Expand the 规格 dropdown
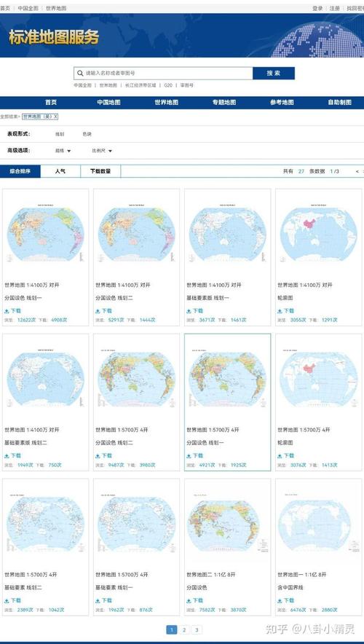The height and width of the screenshot is (644, 364). [x=63, y=151]
